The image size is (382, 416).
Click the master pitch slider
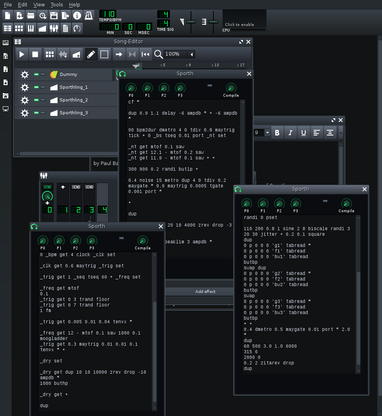tap(213, 22)
